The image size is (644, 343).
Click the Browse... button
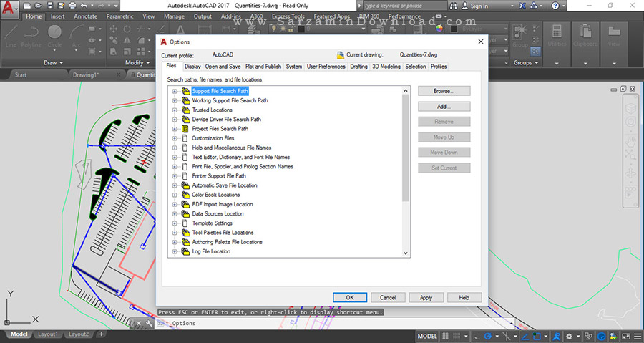coord(444,91)
